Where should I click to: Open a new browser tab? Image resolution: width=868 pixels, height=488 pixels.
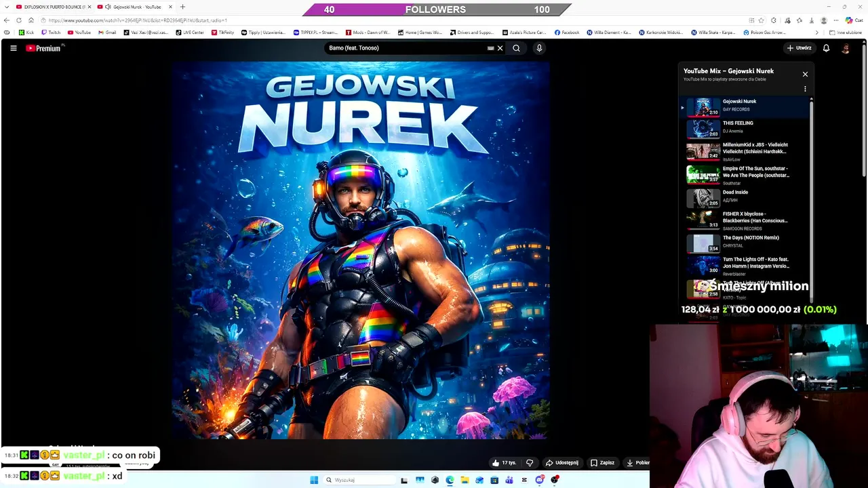pos(182,7)
